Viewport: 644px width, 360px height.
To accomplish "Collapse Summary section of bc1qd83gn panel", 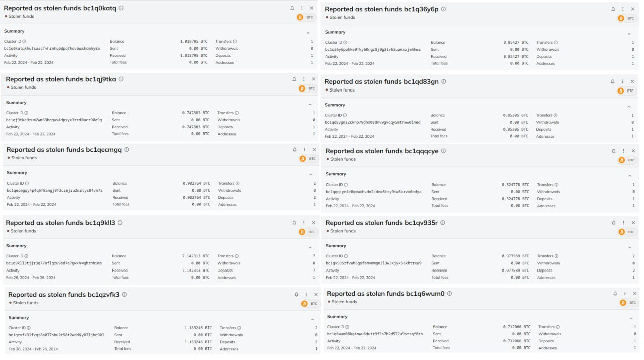I will [x=629, y=107].
